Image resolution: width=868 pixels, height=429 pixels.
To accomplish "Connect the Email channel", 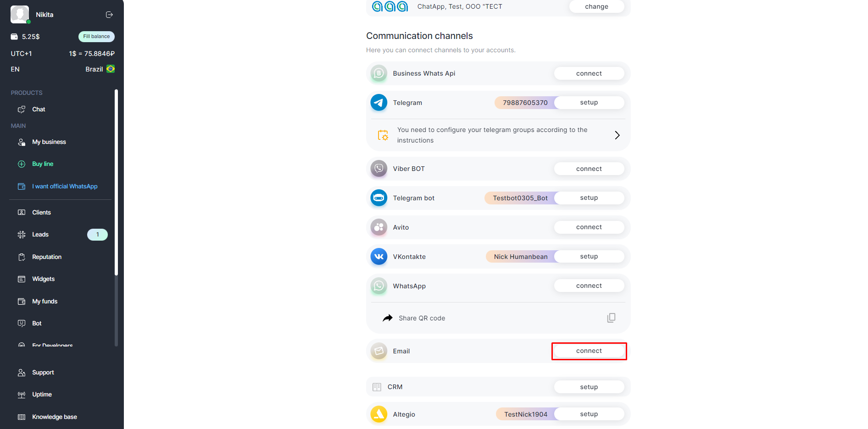I will click(589, 351).
